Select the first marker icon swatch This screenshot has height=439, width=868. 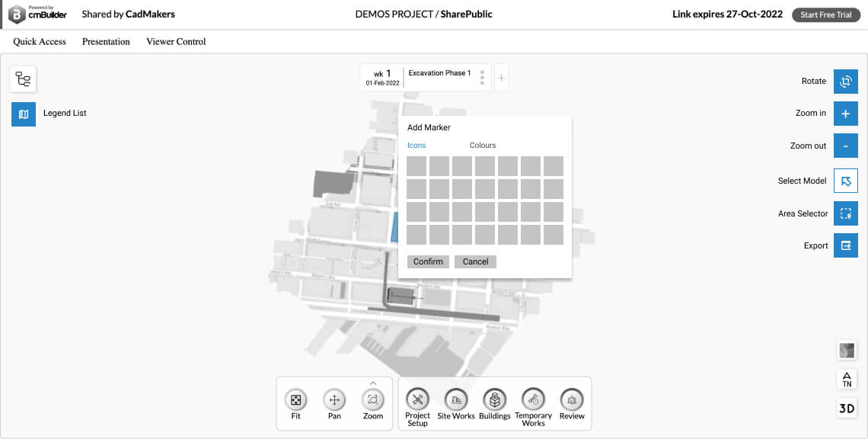[x=416, y=166]
